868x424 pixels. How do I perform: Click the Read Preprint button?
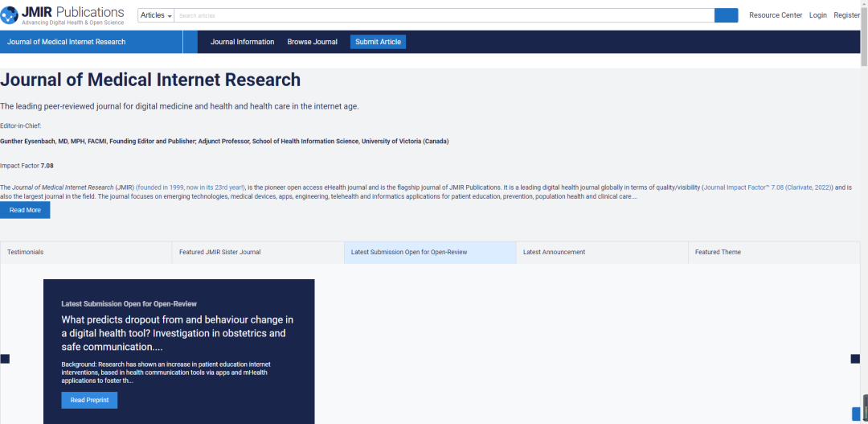coord(89,400)
